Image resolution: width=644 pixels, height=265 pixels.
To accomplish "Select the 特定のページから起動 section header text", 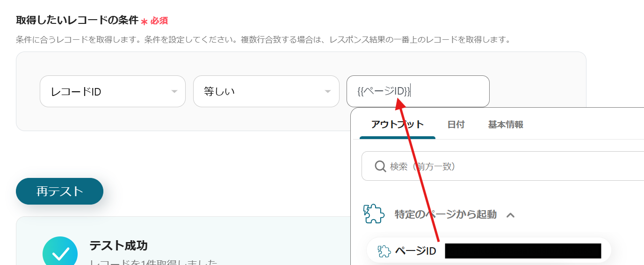I will [446, 214].
